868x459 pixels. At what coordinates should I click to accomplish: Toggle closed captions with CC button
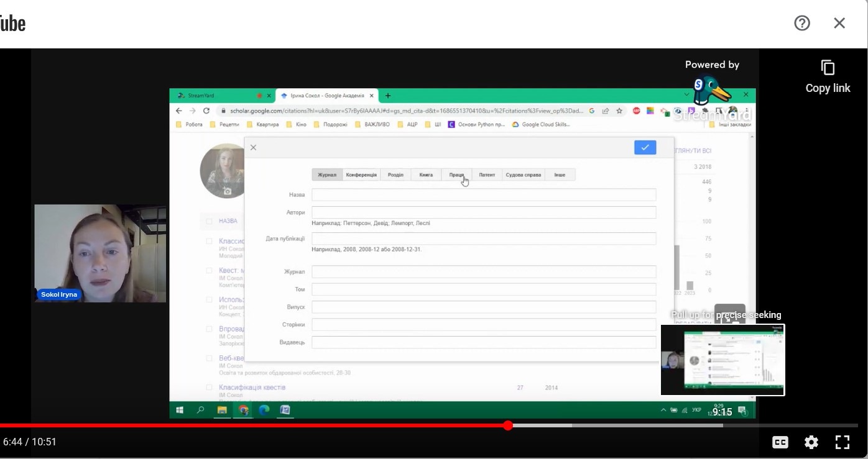coord(780,442)
